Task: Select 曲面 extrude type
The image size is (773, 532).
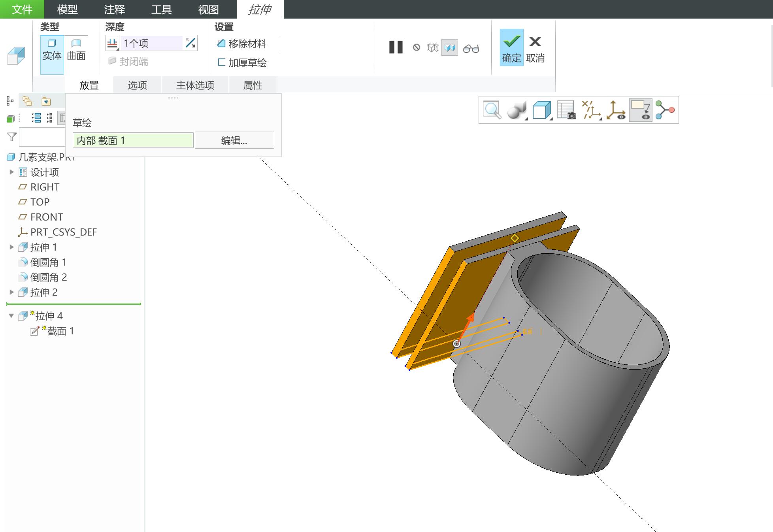Action: point(76,50)
